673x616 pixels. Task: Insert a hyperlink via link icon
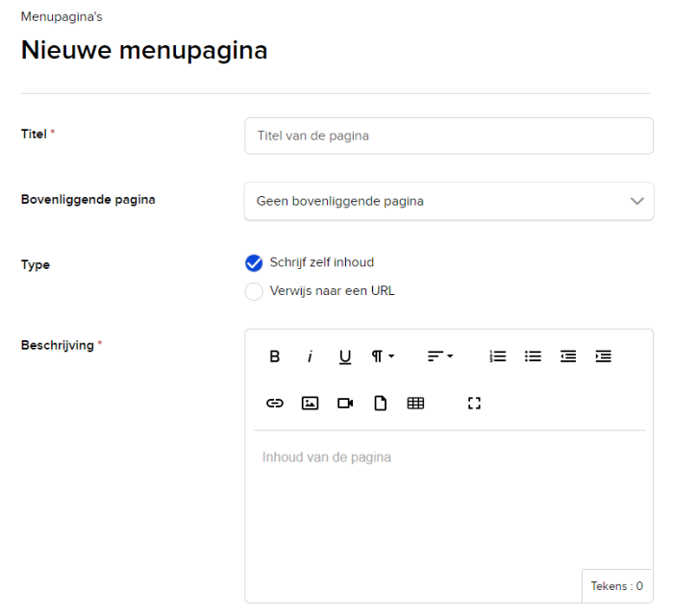[x=275, y=404]
